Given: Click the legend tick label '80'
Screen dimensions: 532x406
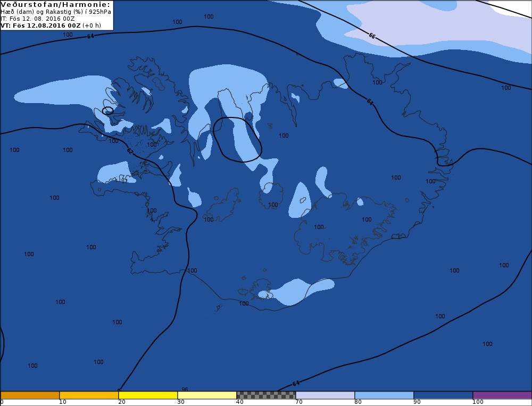Looking at the screenshot, I should 358,402.
